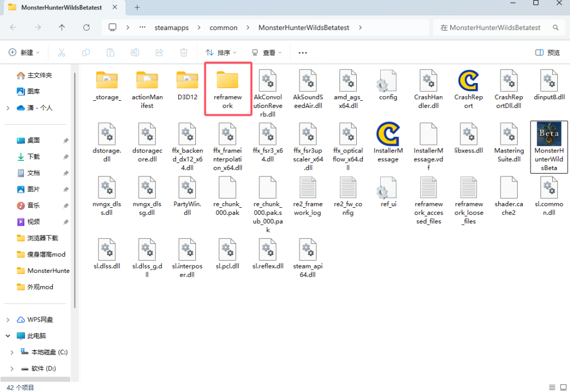The width and height of the screenshot is (570, 392).
Task: Click the Copy toolbar icon
Action: click(x=86, y=53)
